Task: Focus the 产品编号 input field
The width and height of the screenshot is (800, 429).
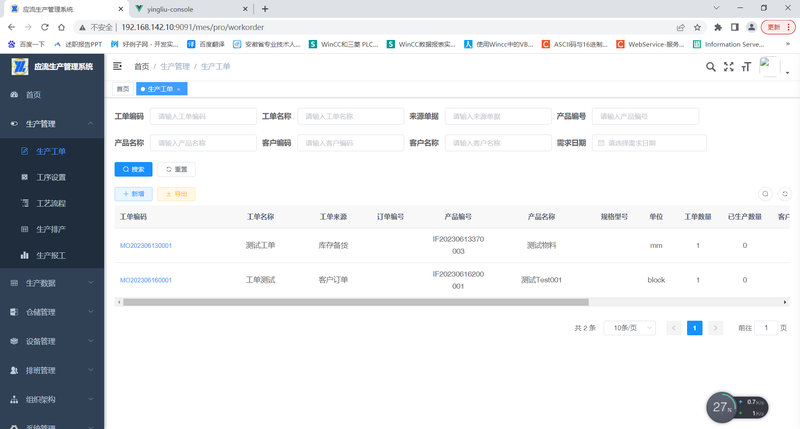Action: point(645,116)
